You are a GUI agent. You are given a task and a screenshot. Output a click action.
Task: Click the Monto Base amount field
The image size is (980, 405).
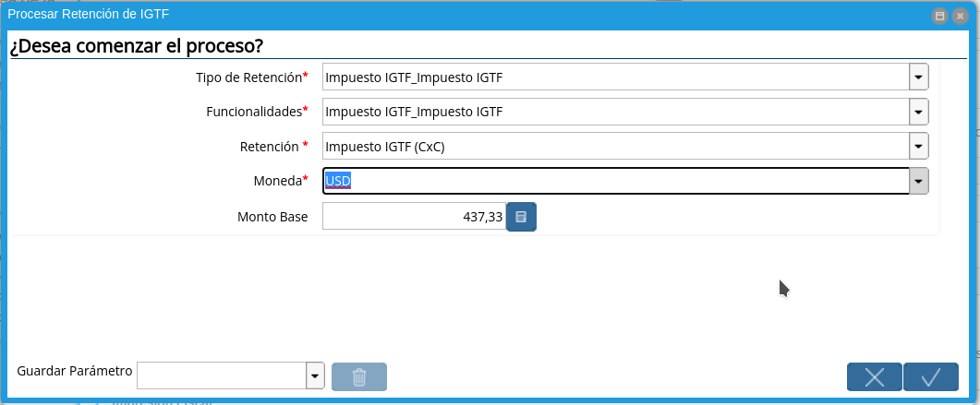[414, 217]
